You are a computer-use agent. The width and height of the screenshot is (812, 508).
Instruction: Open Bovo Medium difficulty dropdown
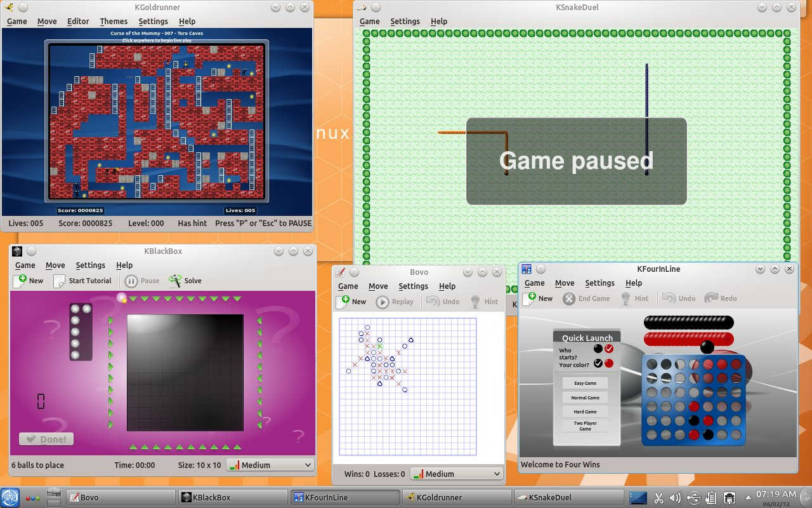pyautogui.click(x=456, y=474)
